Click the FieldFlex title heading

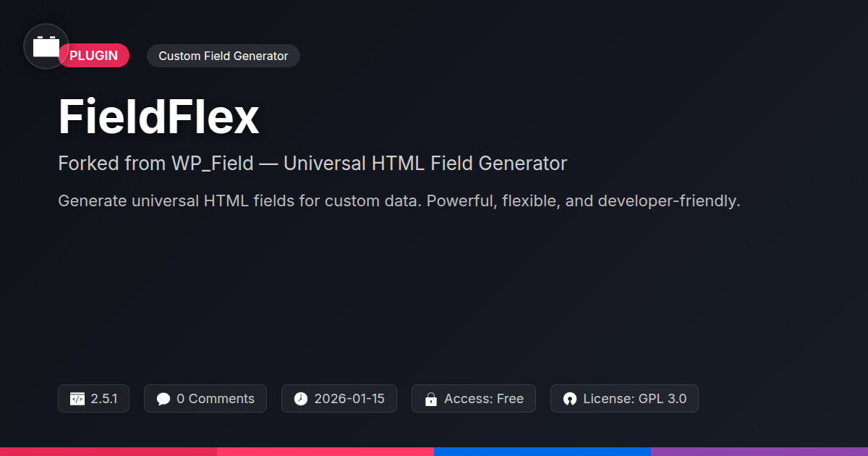click(x=158, y=117)
